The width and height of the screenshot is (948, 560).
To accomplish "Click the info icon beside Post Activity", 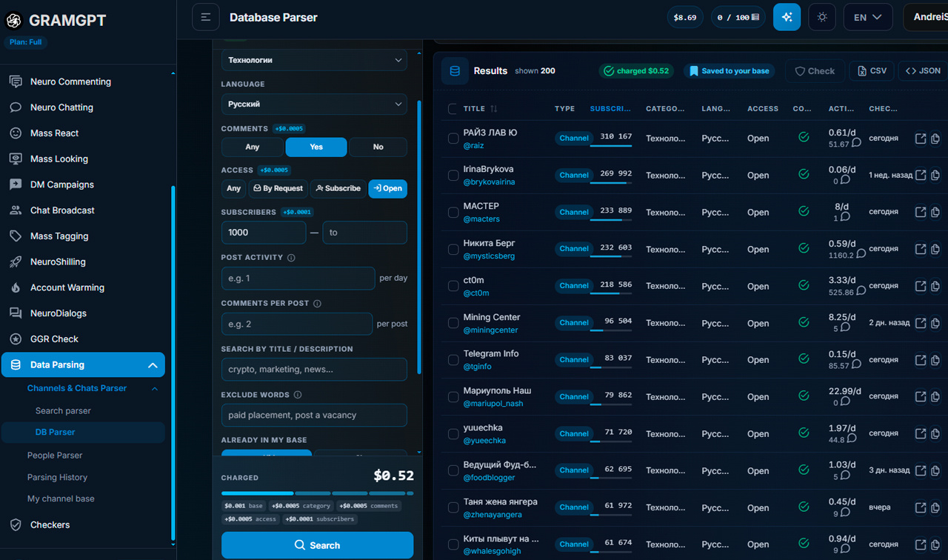I will click(x=291, y=258).
